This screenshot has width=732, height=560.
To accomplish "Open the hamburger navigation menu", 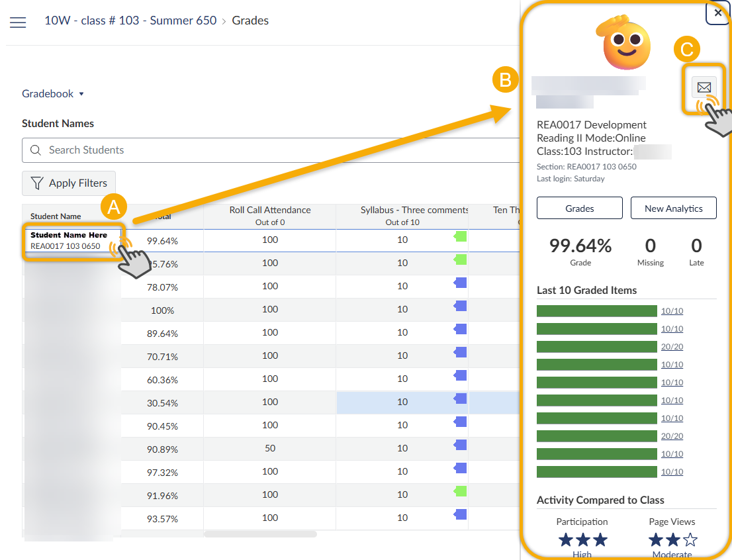I will 18,22.
